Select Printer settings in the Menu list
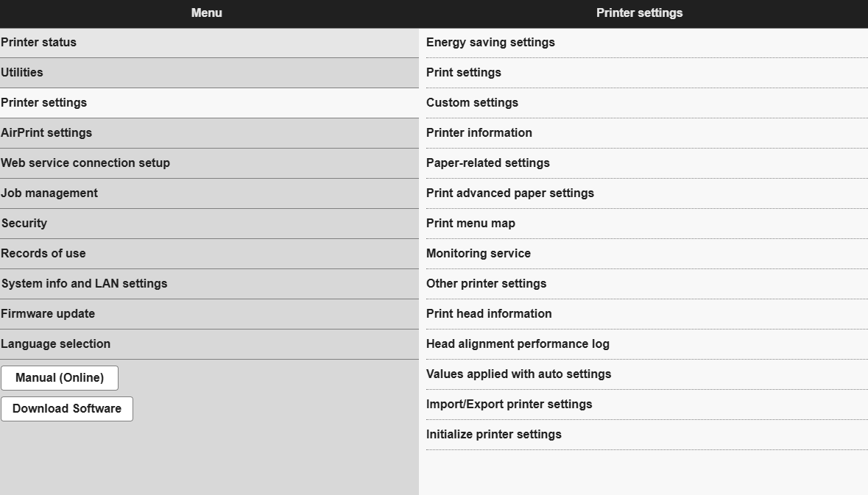Viewport: 868px width, 495px height. point(44,102)
